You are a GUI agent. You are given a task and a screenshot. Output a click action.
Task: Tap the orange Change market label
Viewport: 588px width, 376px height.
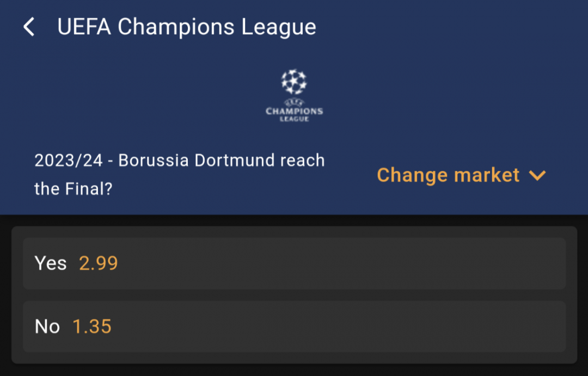coord(448,175)
